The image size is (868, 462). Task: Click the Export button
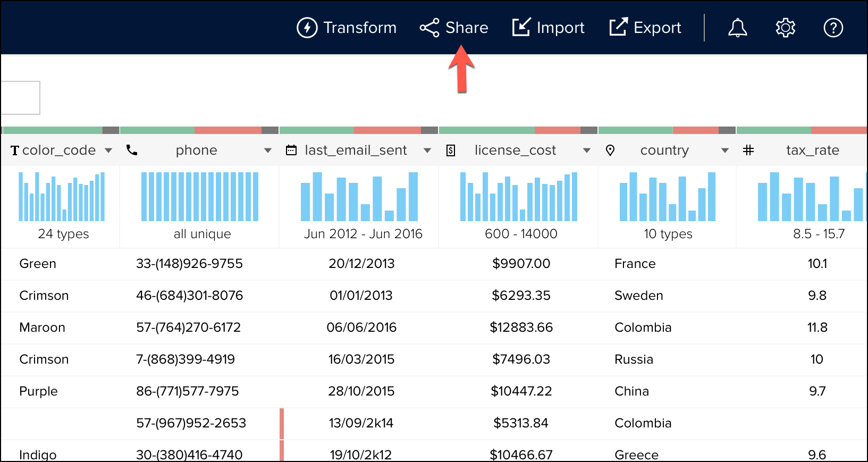[645, 28]
